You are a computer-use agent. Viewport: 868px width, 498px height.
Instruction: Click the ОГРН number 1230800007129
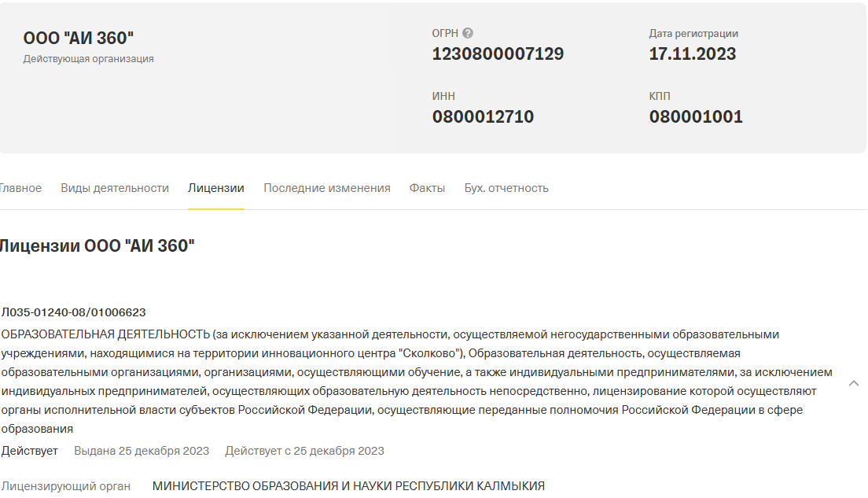click(497, 54)
